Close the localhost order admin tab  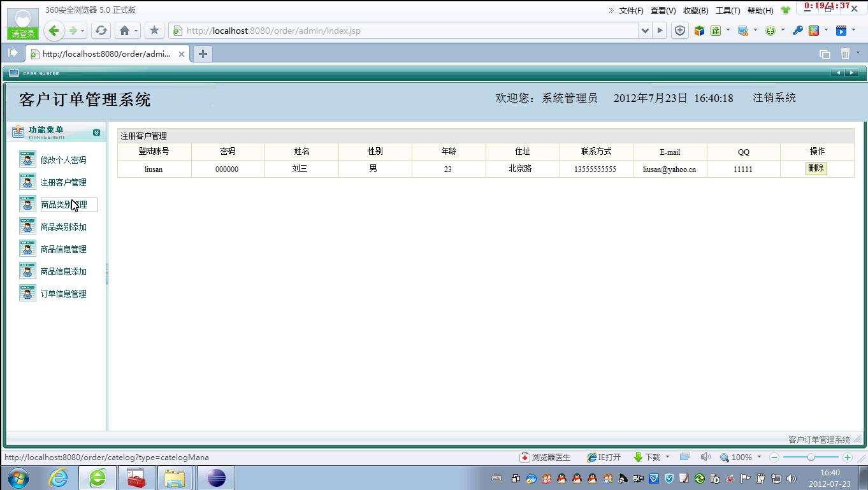click(181, 54)
